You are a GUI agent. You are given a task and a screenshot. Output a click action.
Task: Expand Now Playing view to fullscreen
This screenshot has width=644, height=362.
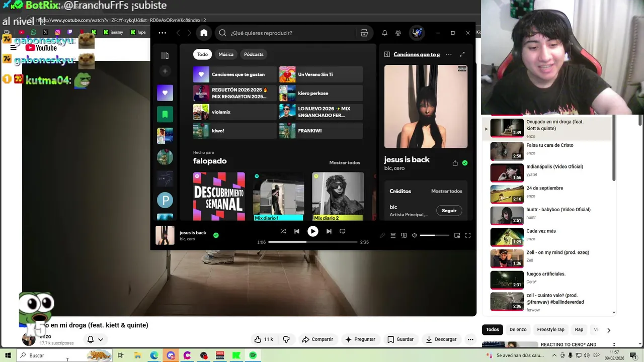click(462, 54)
